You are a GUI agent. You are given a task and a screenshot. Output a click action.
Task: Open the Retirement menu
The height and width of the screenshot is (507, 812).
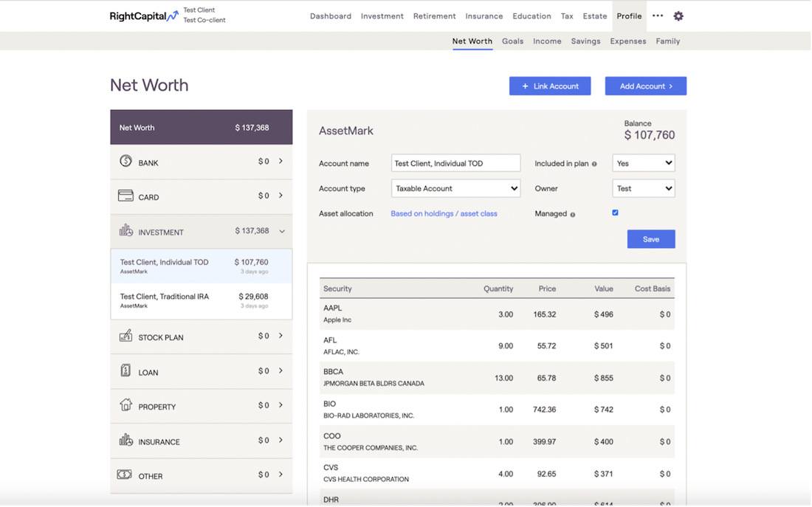click(x=434, y=16)
